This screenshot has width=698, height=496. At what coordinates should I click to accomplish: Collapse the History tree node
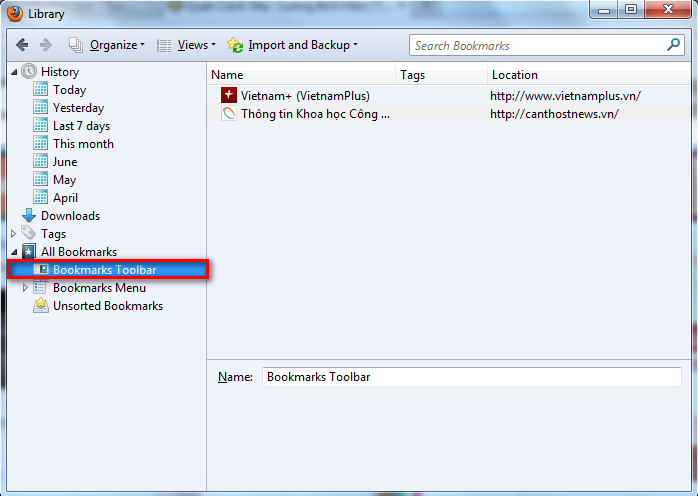pos(13,72)
